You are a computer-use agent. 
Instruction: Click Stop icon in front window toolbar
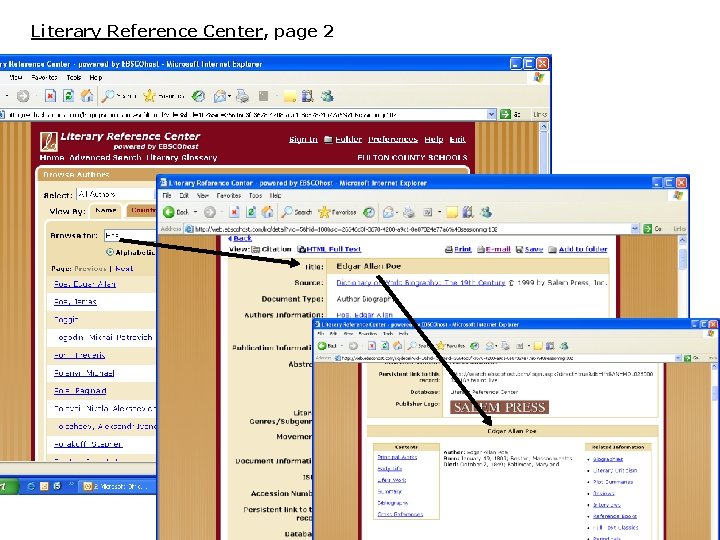point(372,345)
